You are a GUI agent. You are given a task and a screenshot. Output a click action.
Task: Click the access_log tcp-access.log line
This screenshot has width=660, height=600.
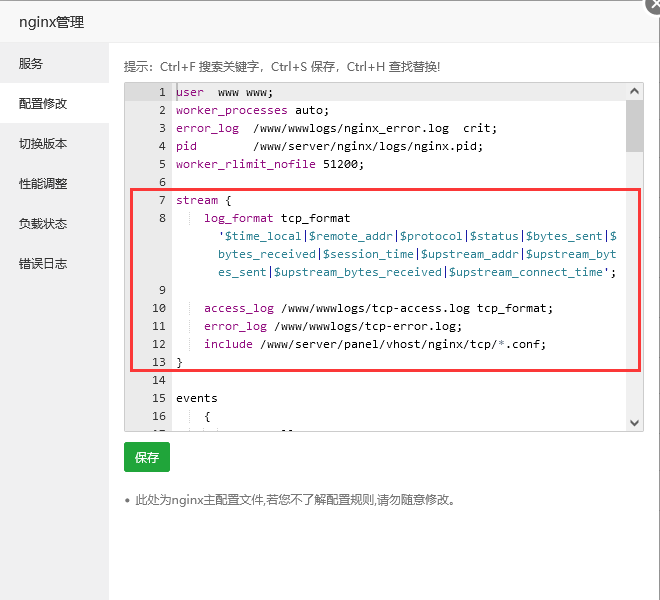pyautogui.click(x=378, y=309)
